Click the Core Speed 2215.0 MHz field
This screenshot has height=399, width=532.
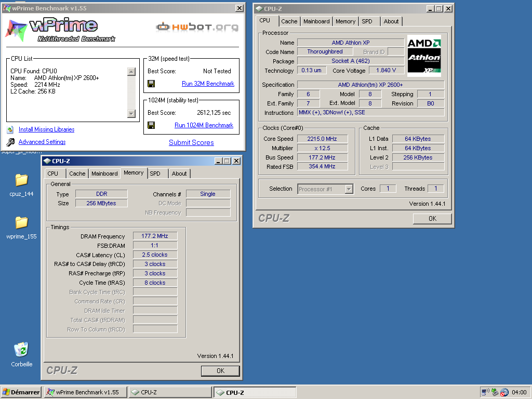tap(322, 139)
